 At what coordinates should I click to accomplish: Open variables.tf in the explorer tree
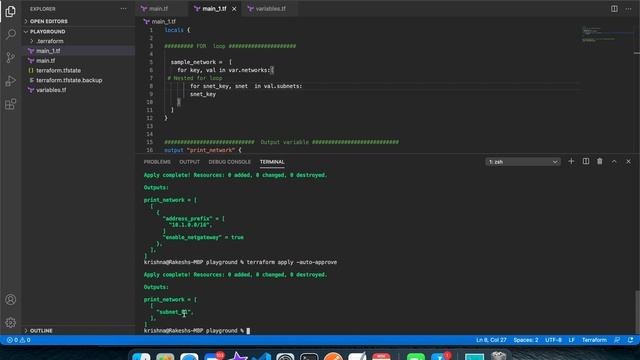pyautogui.click(x=78, y=90)
